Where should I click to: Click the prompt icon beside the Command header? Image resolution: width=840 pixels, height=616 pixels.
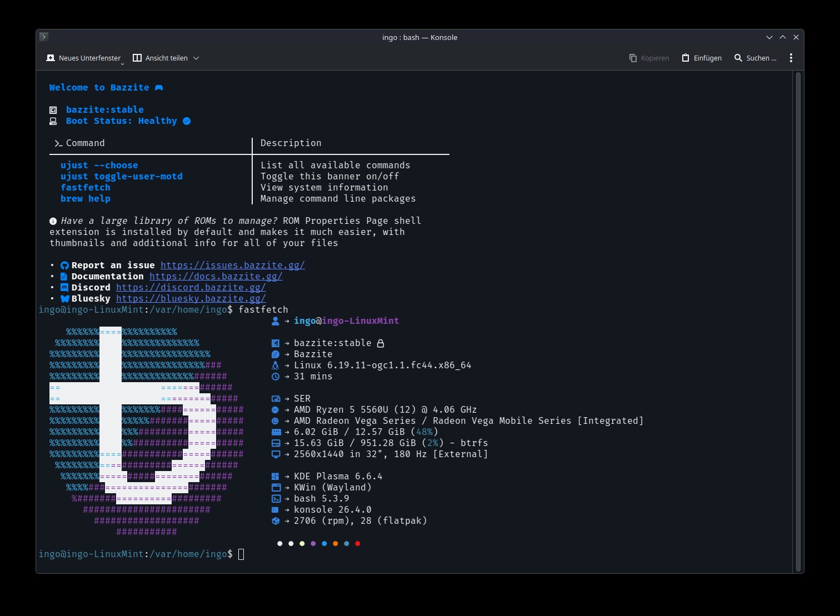(58, 143)
